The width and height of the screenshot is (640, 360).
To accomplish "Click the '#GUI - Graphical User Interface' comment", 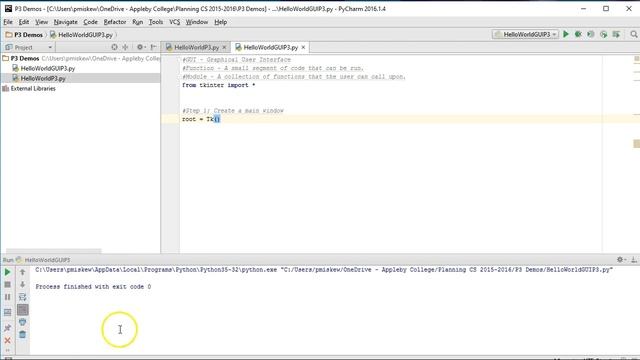I will (x=237, y=60).
